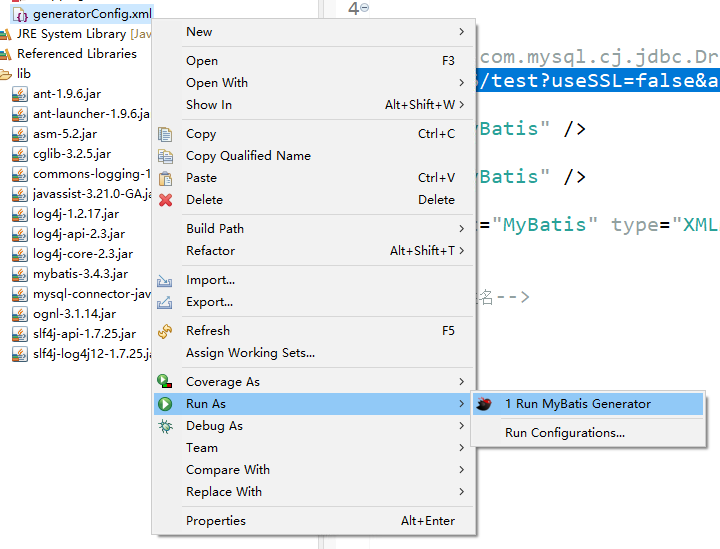This screenshot has height=549, width=720.
Task: Select mybatis-3.4.3.jar in the tree
Action: [x=80, y=274]
